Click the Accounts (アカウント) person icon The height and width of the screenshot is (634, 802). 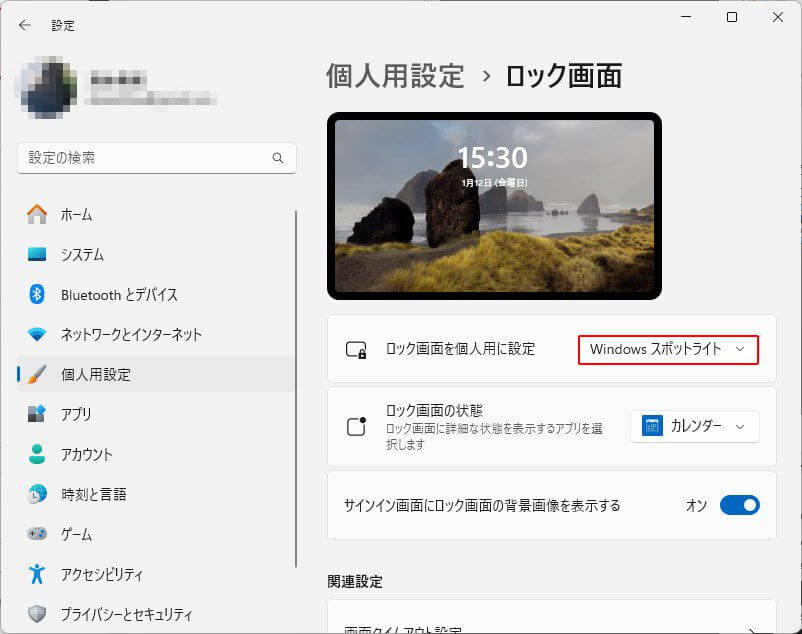coord(37,454)
